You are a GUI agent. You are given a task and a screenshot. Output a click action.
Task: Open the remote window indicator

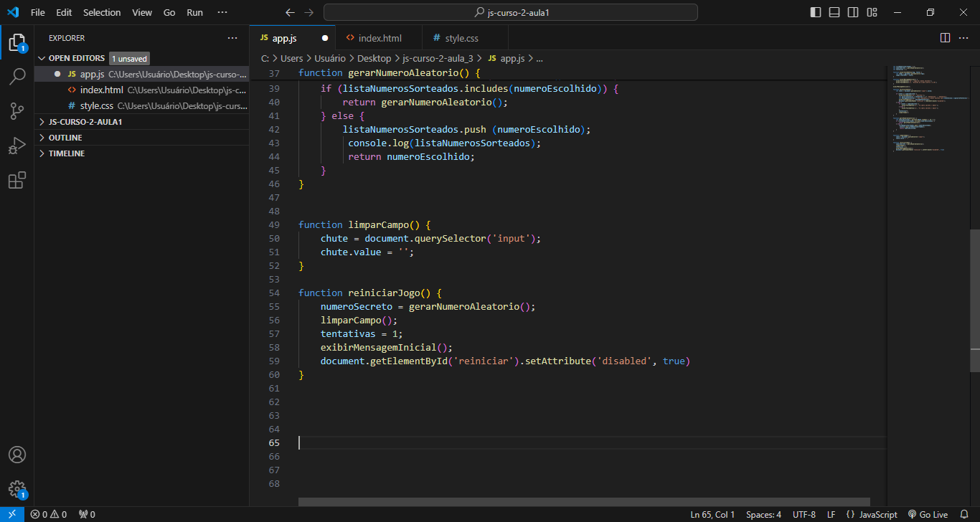tap(12, 514)
